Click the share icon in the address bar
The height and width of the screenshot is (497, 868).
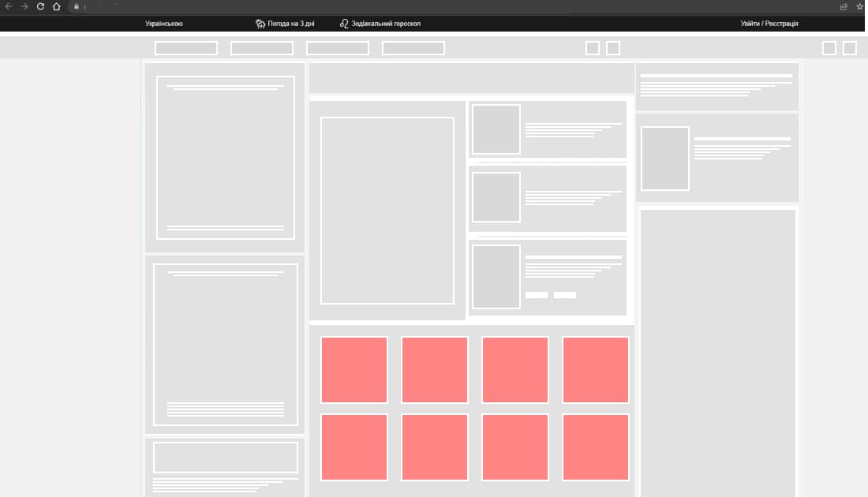[844, 6]
